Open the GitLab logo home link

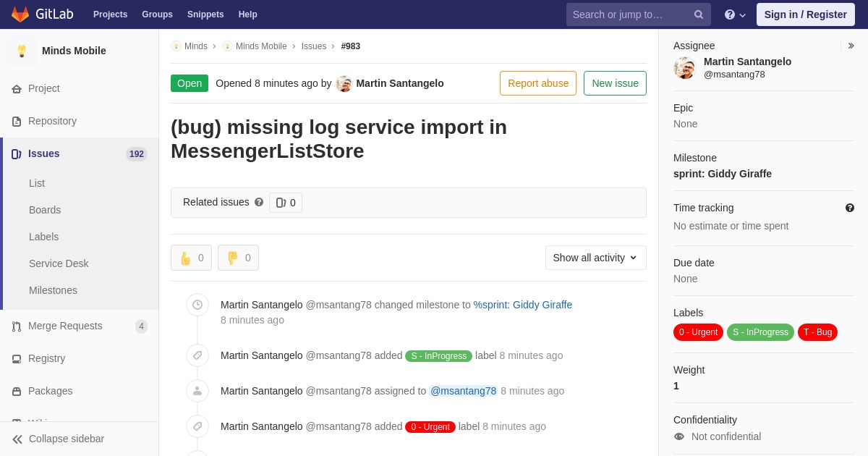42,14
